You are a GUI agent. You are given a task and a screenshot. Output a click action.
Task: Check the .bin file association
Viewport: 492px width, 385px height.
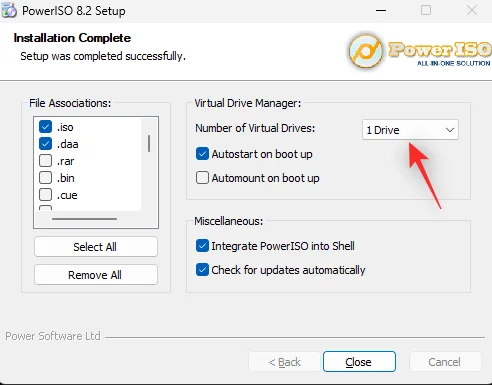point(45,178)
